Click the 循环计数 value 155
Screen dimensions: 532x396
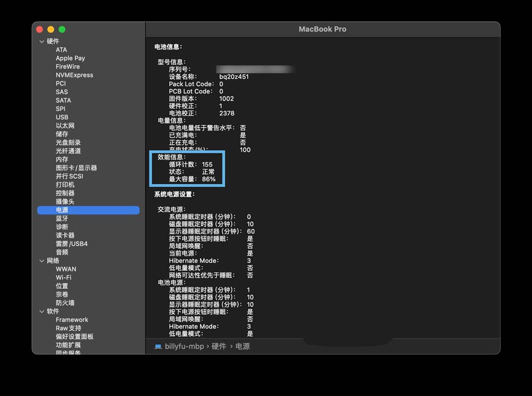[x=207, y=164]
